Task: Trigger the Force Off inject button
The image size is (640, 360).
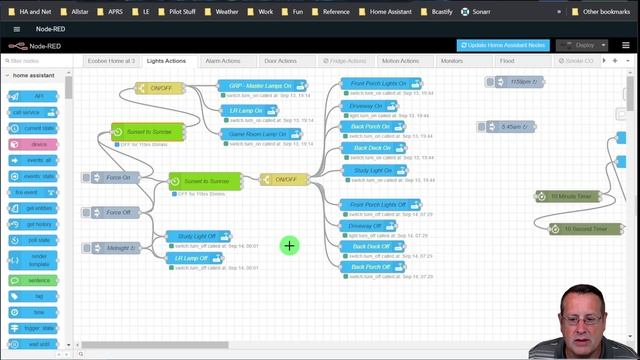Action: pos(86,213)
